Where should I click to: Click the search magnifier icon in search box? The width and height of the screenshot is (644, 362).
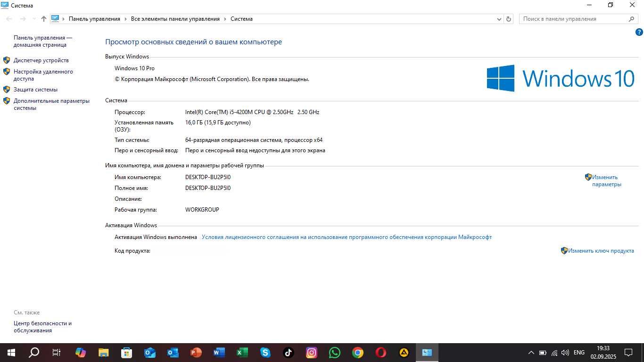[632, 19]
